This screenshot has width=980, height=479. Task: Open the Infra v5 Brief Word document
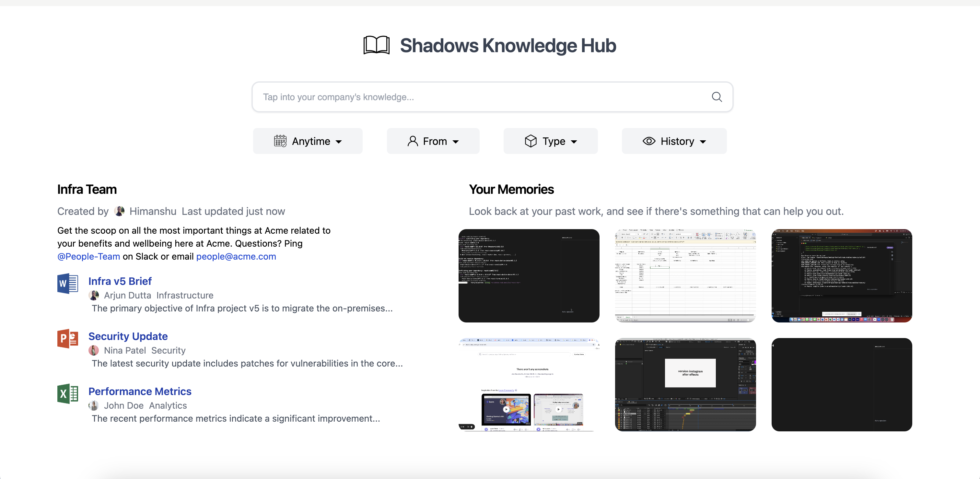point(120,281)
